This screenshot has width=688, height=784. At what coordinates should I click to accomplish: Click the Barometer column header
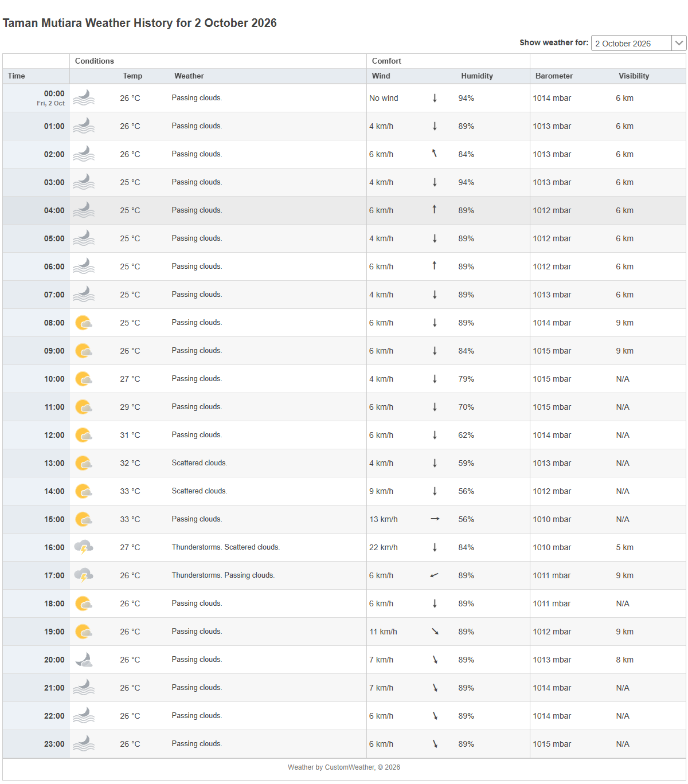point(554,76)
